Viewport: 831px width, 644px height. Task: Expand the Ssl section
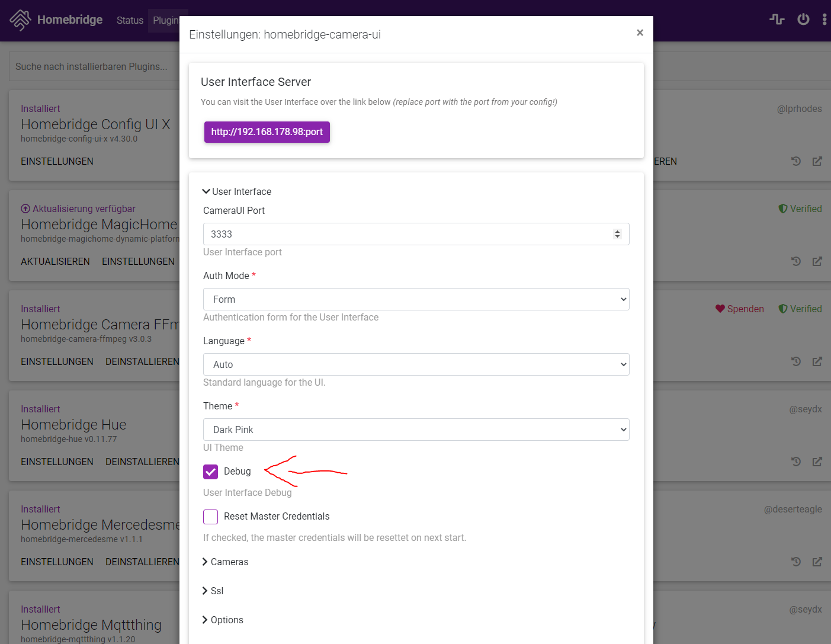click(213, 591)
